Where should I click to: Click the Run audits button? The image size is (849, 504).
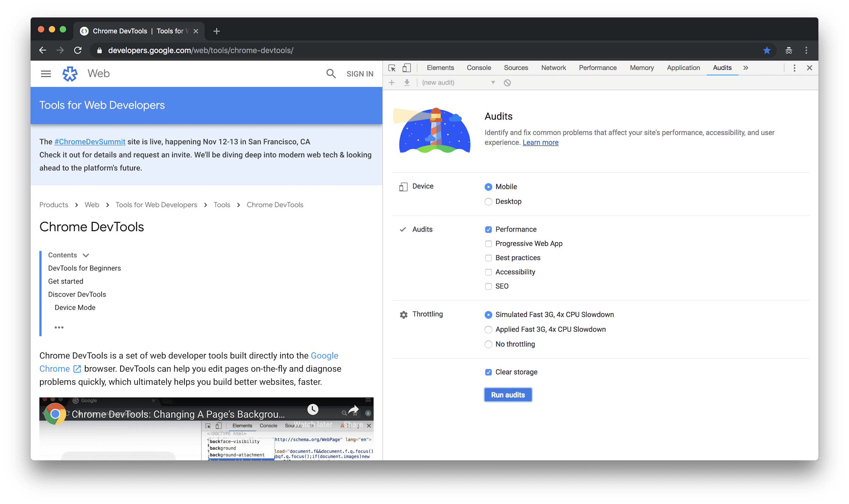[x=508, y=395]
